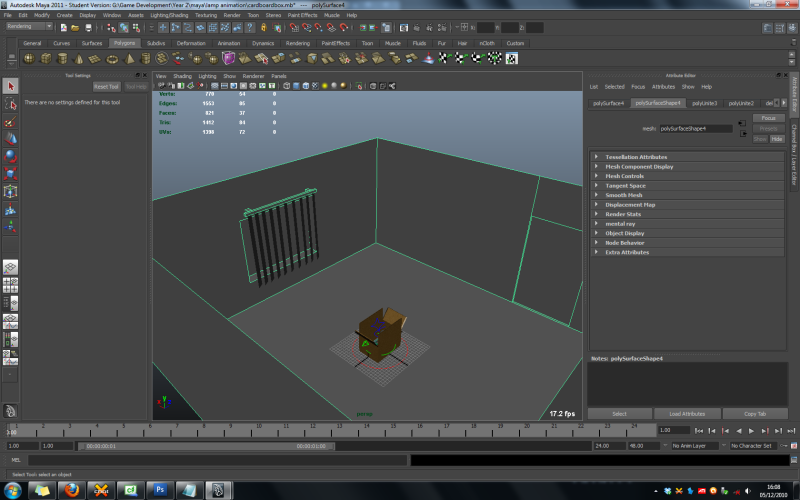Open Firefox from the Windows taskbar

pos(70,490)
